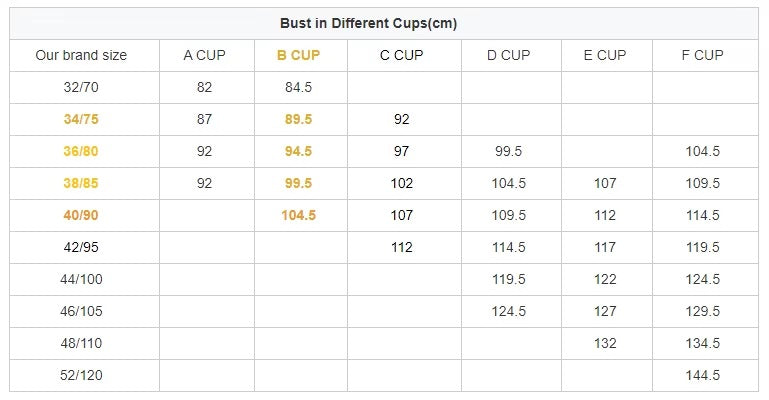This screenshot has width=769, height=400.
Task: Click the 'A CUP' column header
Action: click(x=205, y=55)
